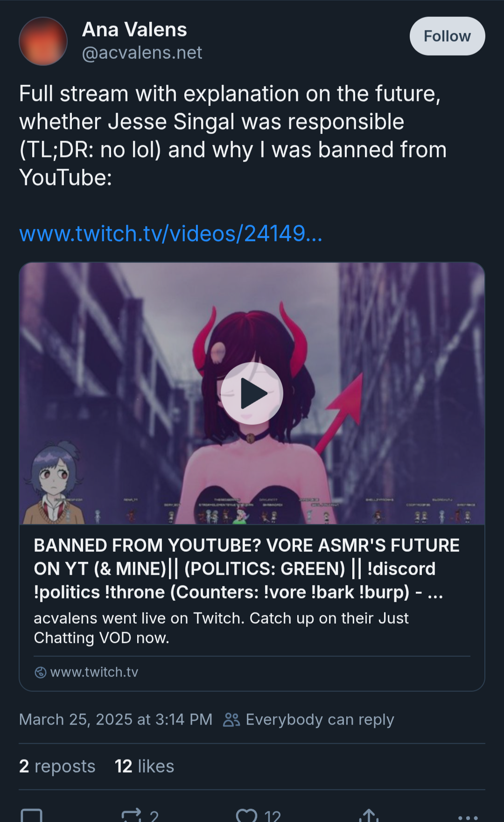Play the embedded Twitch video
This screenshot has height=822, width=504.
pos(252,393)
